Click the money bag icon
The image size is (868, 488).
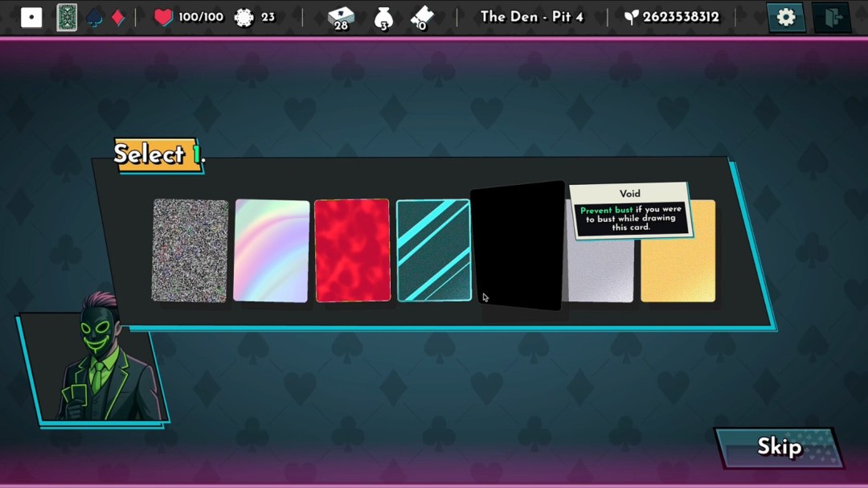click(383, 18)
